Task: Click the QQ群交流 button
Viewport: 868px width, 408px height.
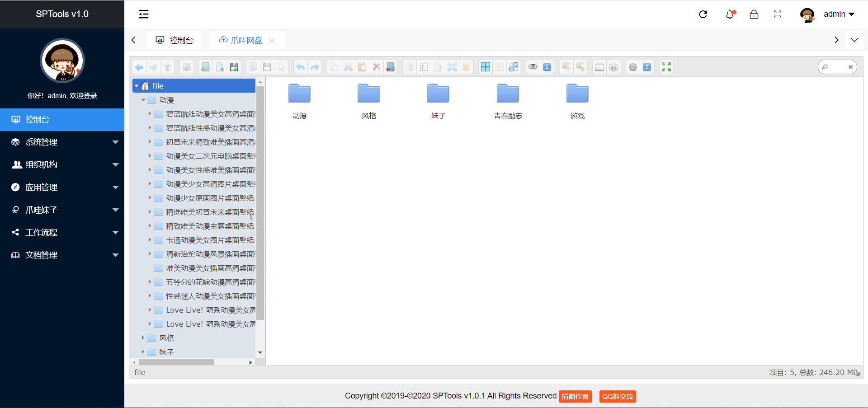Action: click(618, 397)
